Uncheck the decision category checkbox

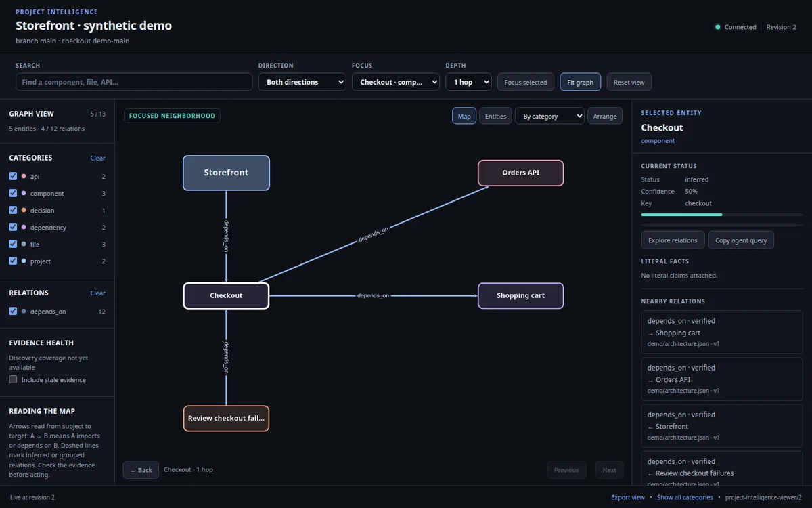[x=13, y=210]
